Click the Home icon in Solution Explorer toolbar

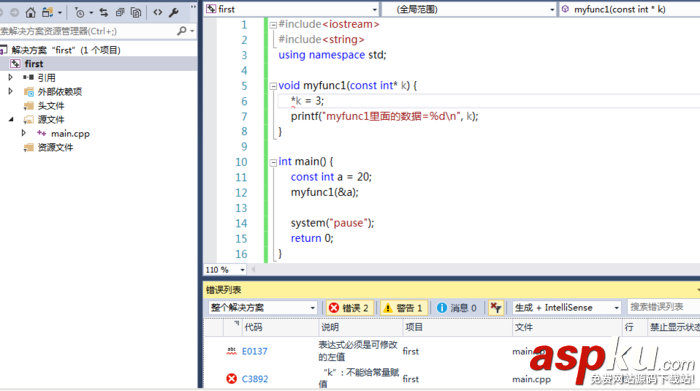(x=30, y=12)
